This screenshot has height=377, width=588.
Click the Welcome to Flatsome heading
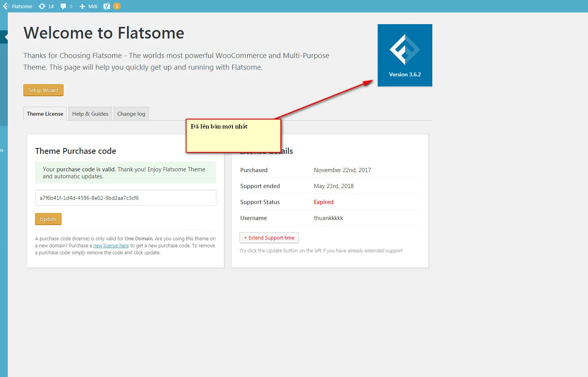[x=104, y=33]
